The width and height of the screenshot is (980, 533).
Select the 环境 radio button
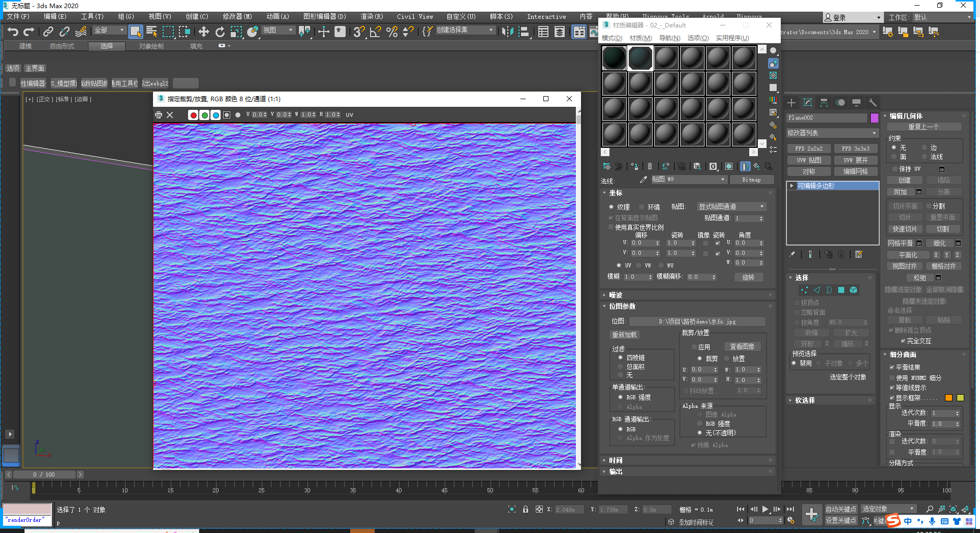pyautogui.click(x=641, y=206)
